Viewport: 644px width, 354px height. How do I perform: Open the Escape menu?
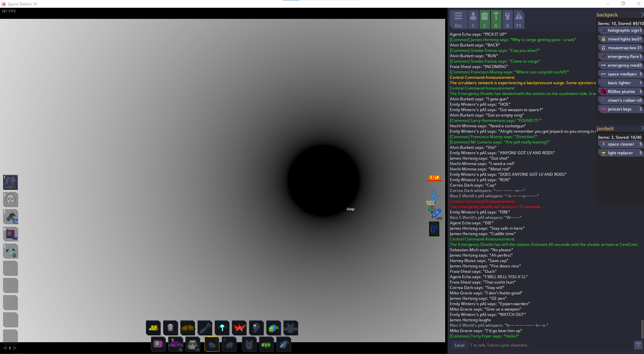pyautogui.click(x=459, y=19)
